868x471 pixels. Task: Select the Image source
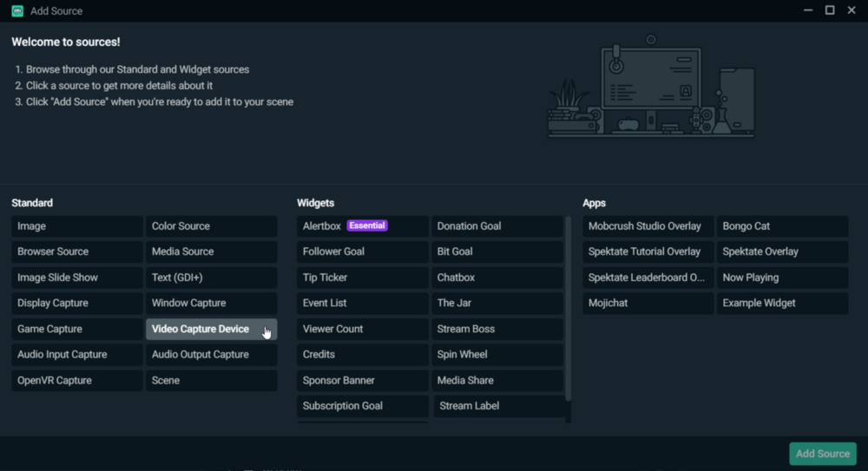point(77,226)
